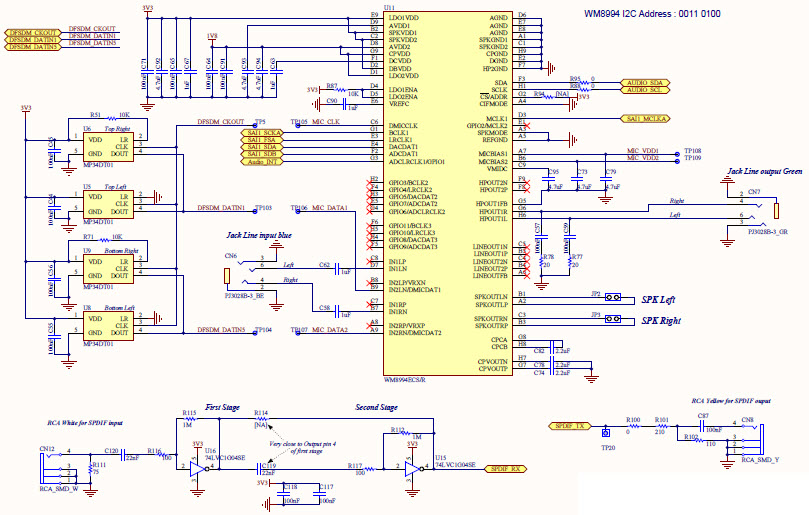Click the 'SPK Right' label
809x515 pixels.
661,320
